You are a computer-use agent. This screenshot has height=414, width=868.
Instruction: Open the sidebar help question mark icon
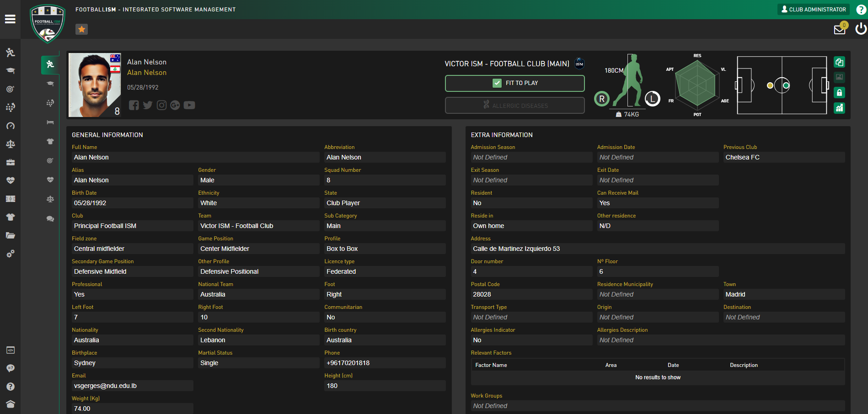tap(10, 387)
